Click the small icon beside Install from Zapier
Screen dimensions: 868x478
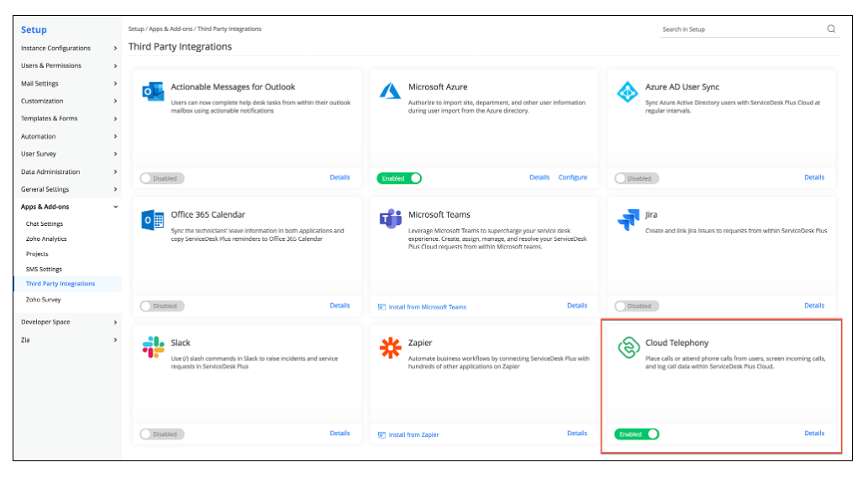point(381,435)
